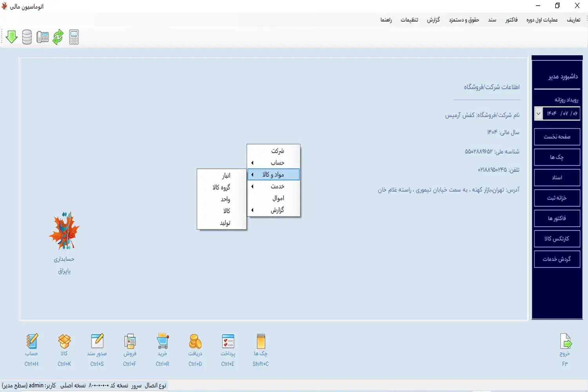Open the حقوق و دستمزد menu
Screen dimensions: 588x392
click(464, 20)
